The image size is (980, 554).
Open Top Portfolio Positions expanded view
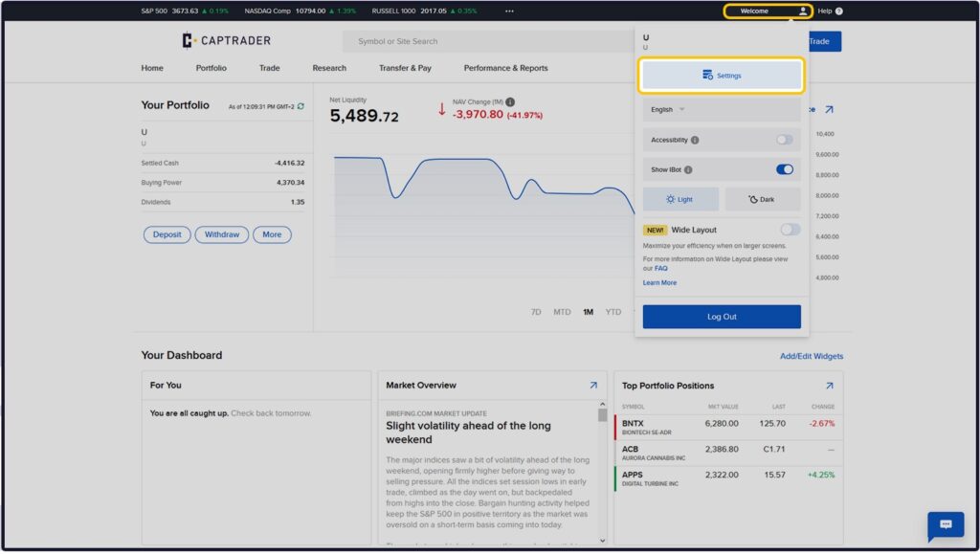click(830, 386)
